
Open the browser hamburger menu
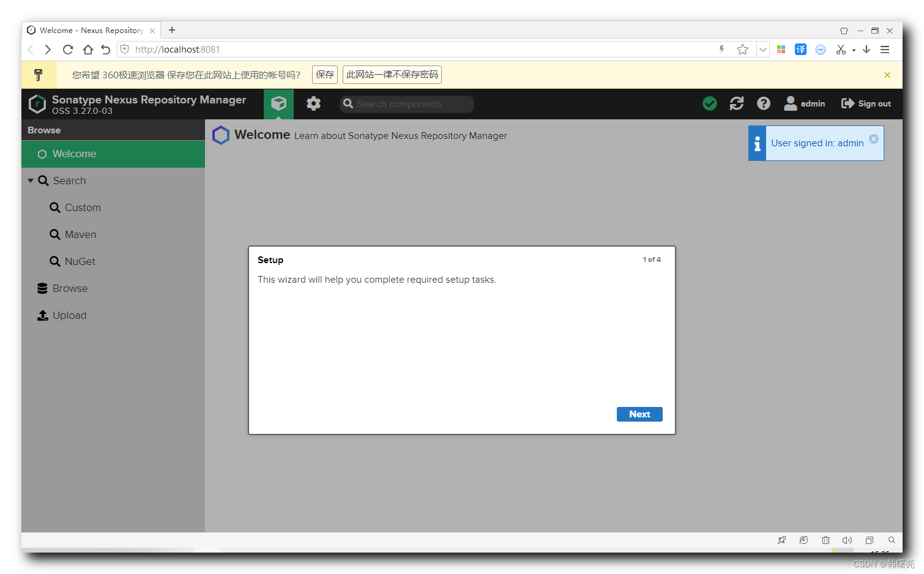point(885,50)
